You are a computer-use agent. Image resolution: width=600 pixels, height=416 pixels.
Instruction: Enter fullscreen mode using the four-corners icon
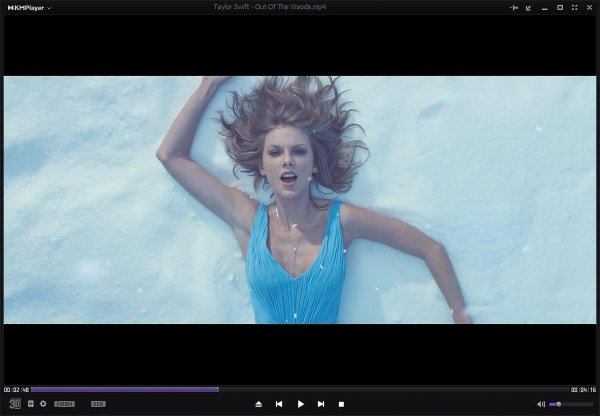click(x=574, y=8)
